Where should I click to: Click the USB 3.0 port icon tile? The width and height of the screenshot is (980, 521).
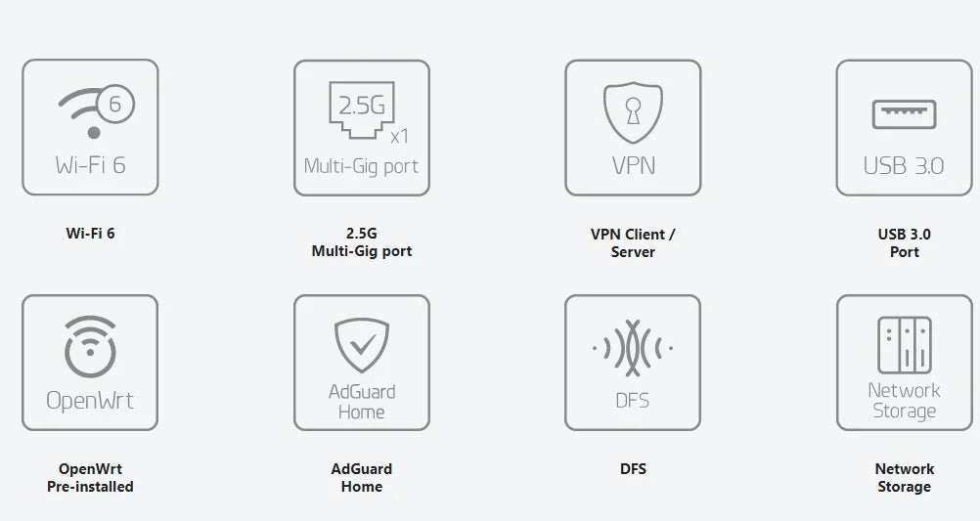point(904,127)
